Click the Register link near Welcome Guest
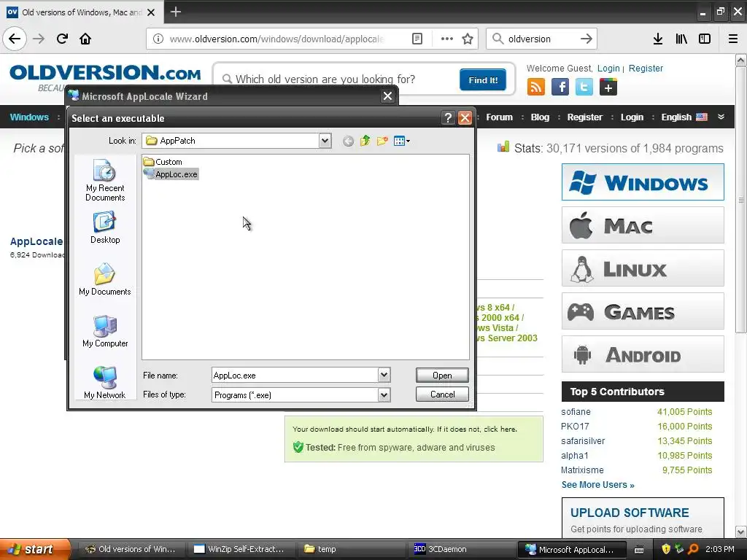 (646, 68)
